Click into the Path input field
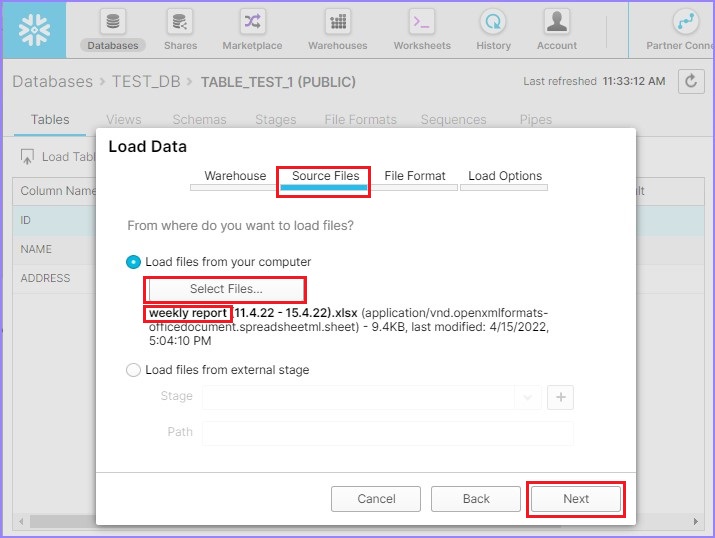 click(388, 433)
